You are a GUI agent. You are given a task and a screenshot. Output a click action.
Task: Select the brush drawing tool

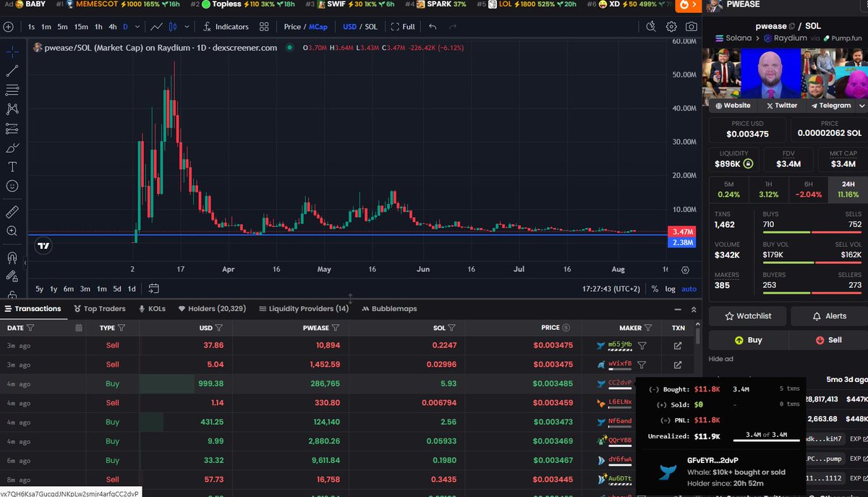coord(12,148)
